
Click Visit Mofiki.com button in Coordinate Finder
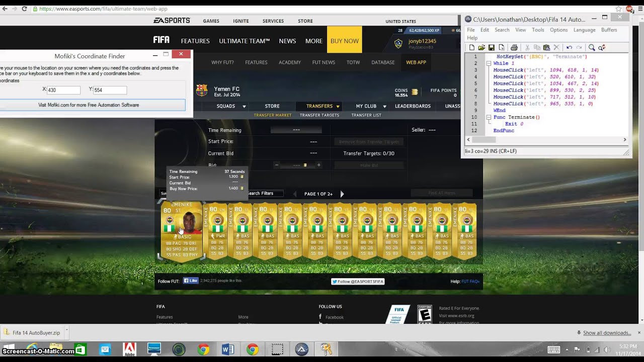89,105
